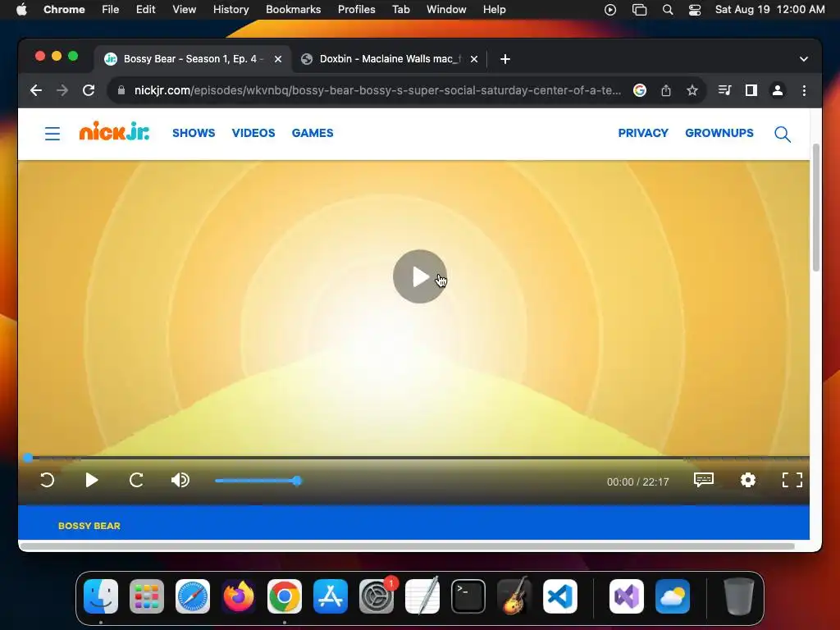
Task: Switch to the Doxbin tab
Action: point(390,59)
